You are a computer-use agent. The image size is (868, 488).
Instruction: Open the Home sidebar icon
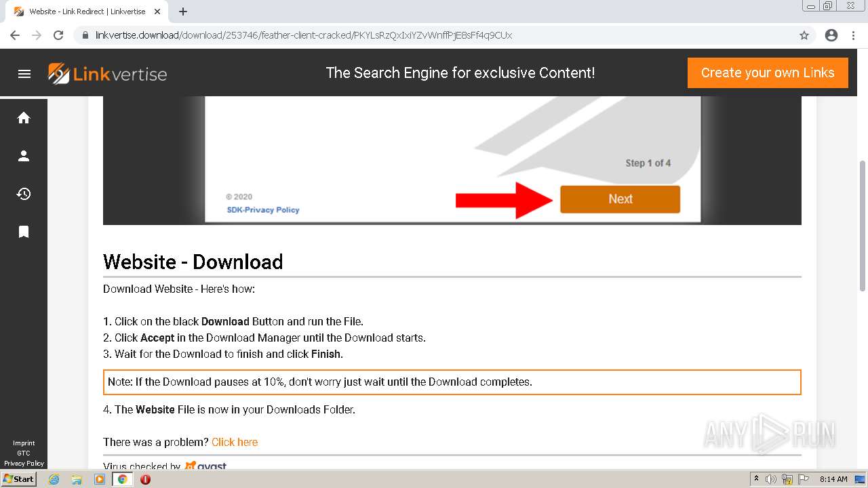(x=24, y=118)
